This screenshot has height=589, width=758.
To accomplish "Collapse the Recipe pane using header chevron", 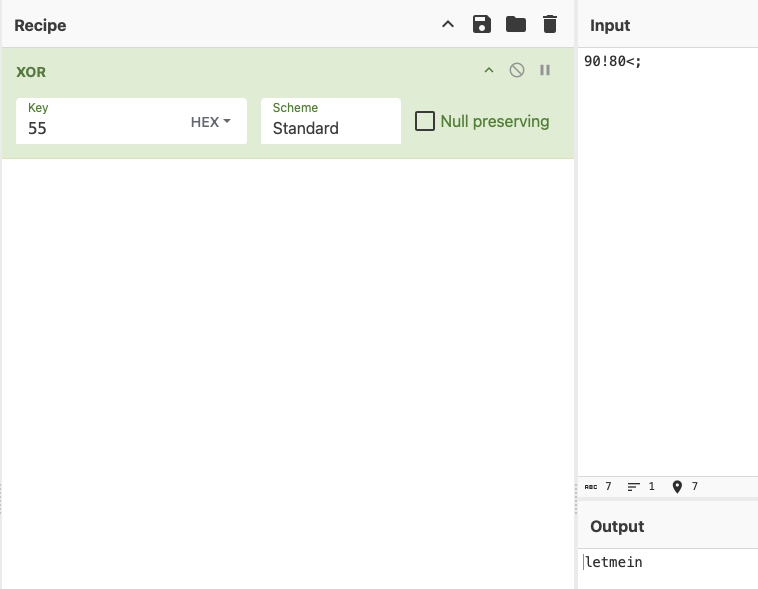I will 448,24.
